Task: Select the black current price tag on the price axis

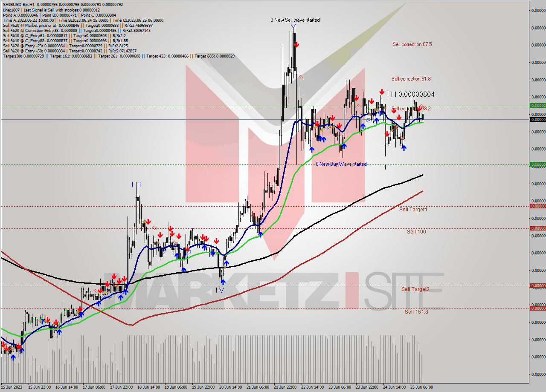Action: coord(537,119)
